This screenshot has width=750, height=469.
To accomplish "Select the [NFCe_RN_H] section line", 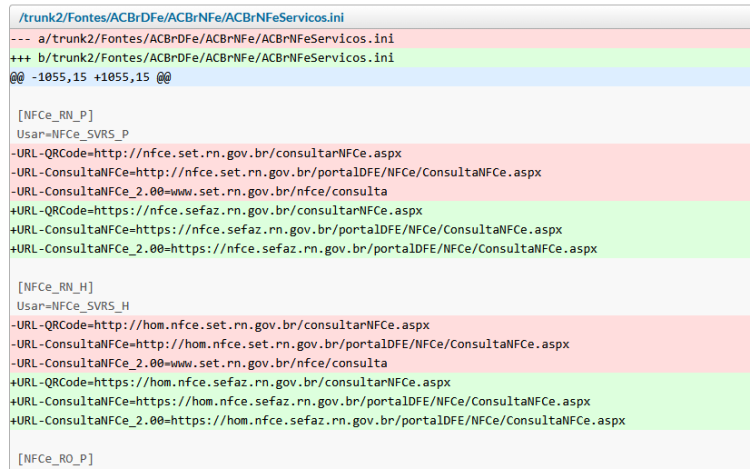I will [x=380, y=287].
